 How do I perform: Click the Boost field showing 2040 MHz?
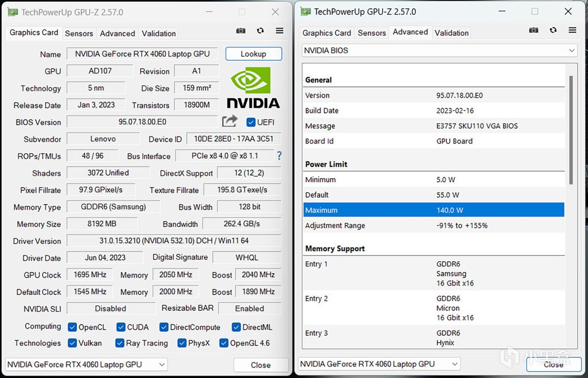258,275
